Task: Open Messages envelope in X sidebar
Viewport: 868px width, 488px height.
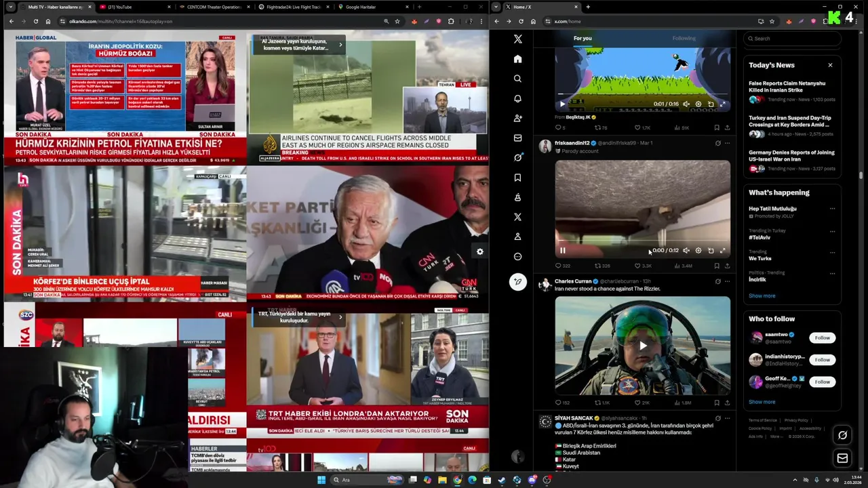Action: [x=517, y=138]
